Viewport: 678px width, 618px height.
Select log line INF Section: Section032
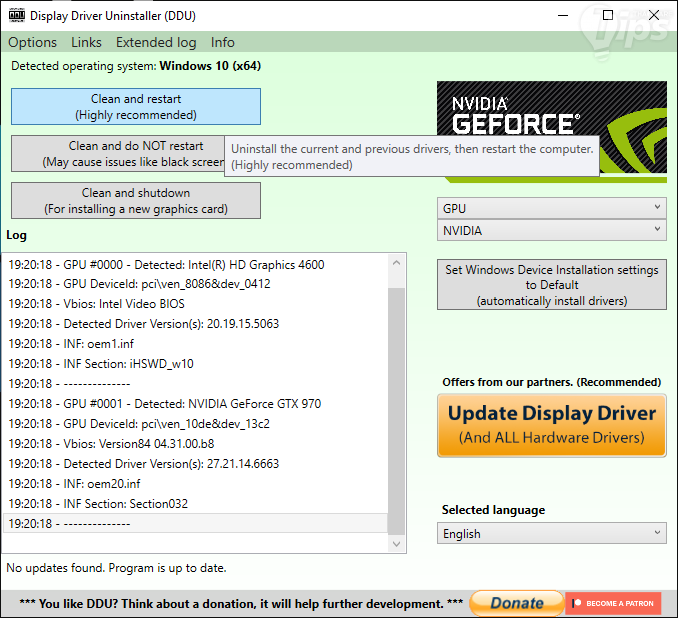pyautogui.click(x=195, y=503)
